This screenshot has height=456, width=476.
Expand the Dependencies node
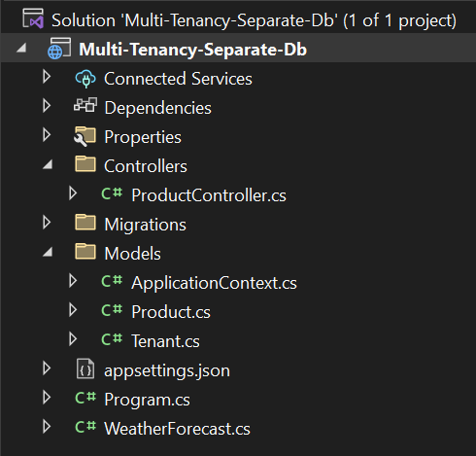pyautogui.click(x=47, y=106)
